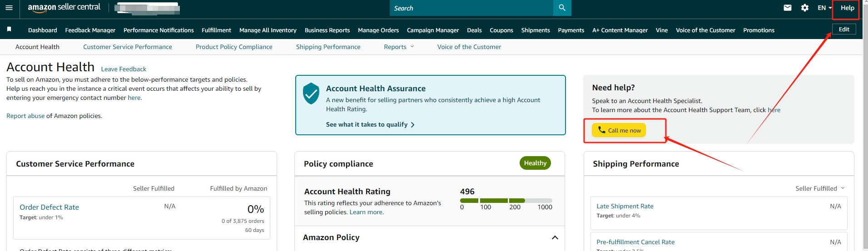Click the Need help? heading
This screenshot has height=251, width=868.
click(613, 88)
